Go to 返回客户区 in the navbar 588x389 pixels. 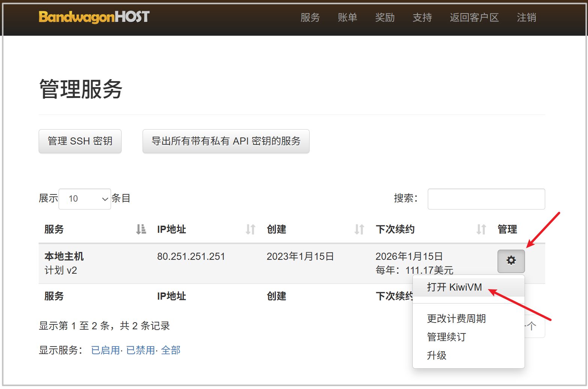click(474, 18)
